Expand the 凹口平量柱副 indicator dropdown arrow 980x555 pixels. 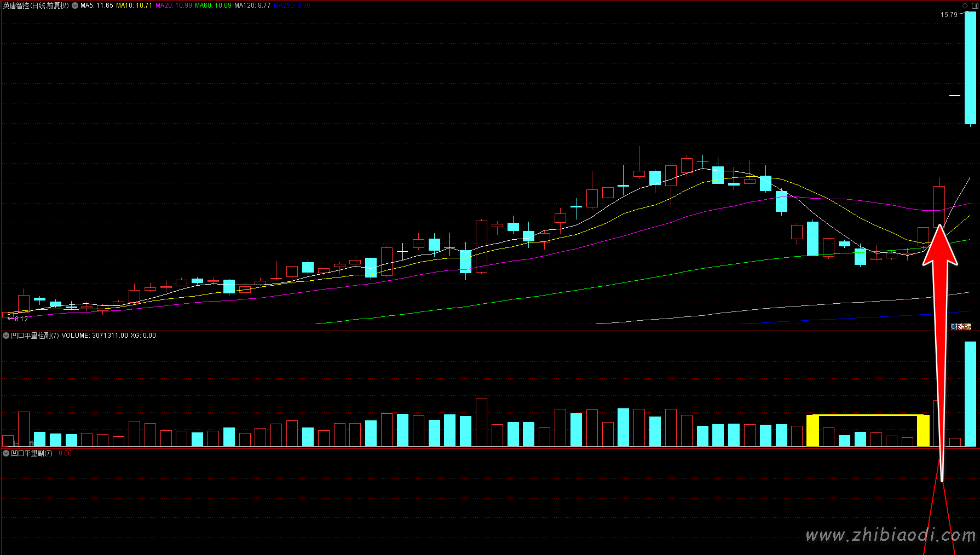[x=6, y=336]
